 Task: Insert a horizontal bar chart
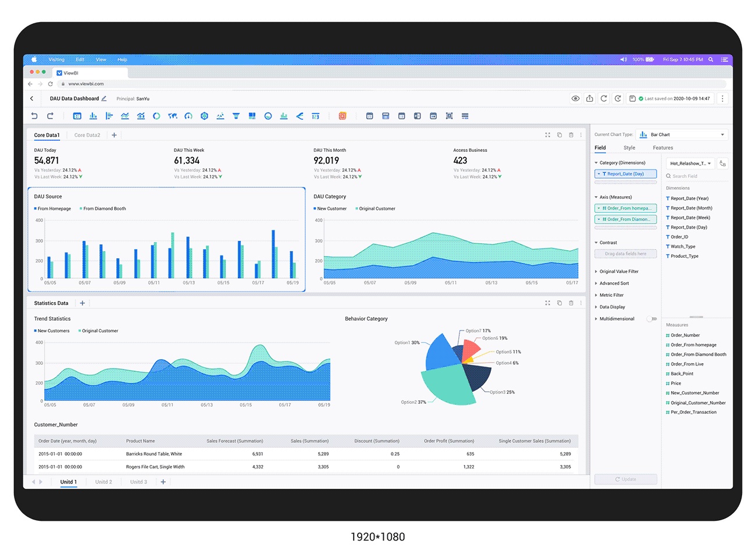109,116
